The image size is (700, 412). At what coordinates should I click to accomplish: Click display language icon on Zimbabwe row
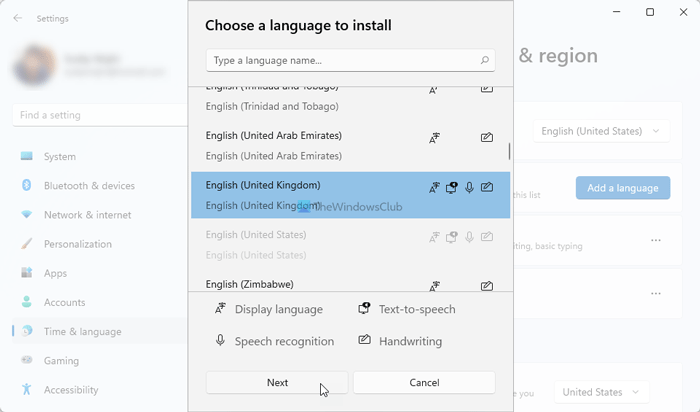(x=434, y=286)
